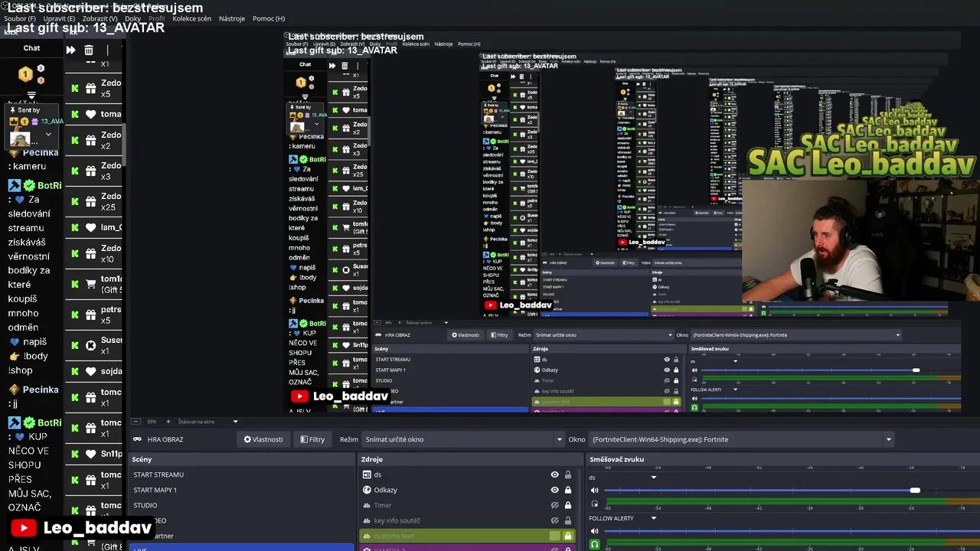Open Zobrazit (V) menu in main window

100,18
